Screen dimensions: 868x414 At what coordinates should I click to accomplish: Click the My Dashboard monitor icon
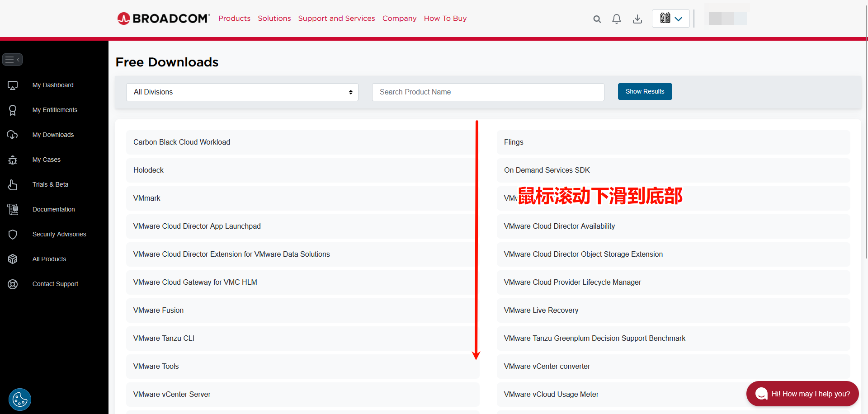pos(13,85)
